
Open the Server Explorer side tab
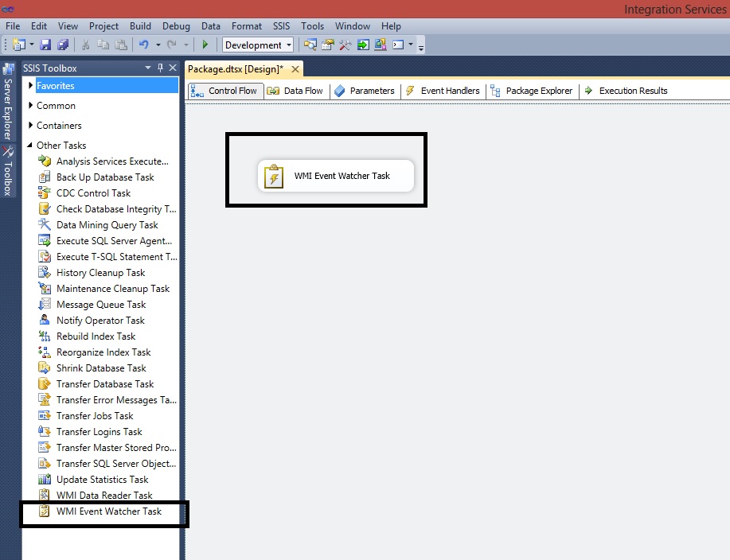(8, 103)
